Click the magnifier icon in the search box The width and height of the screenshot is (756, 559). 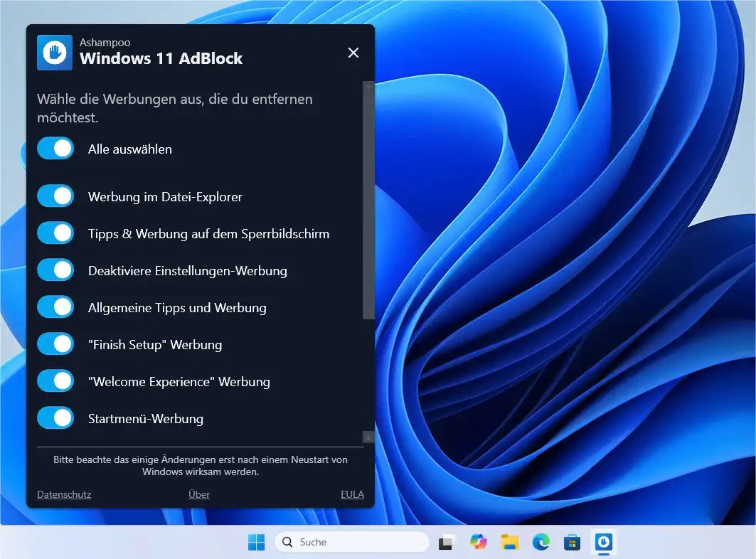[287, 542]
